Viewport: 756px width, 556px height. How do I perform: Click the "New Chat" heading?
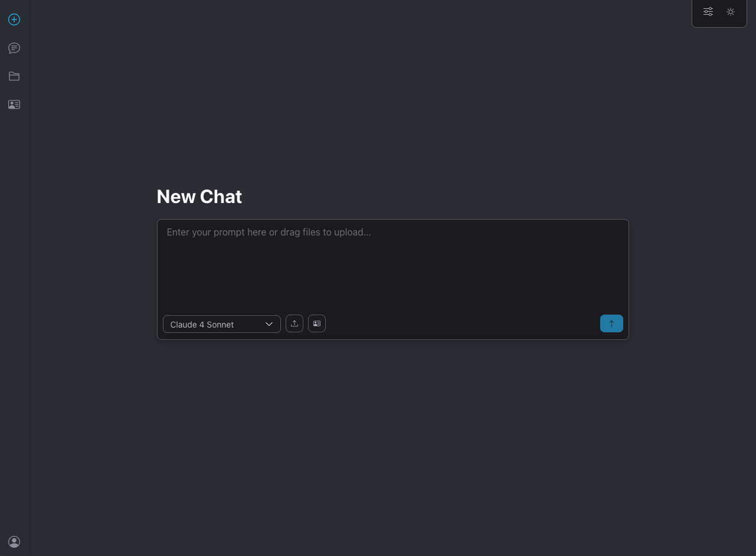click(x=199, y=197)
